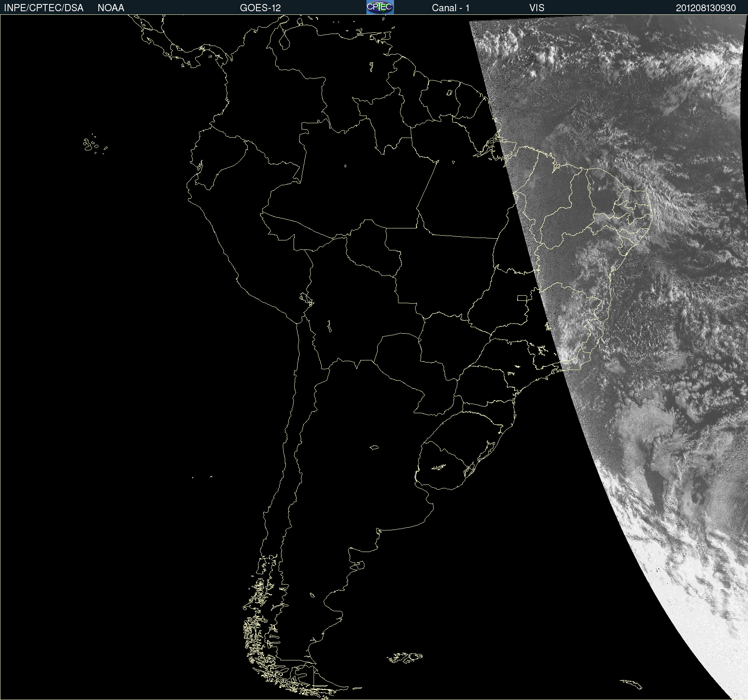Click the 'Canal - 1' channel label

pyautogui.click(x=450, y=8)
